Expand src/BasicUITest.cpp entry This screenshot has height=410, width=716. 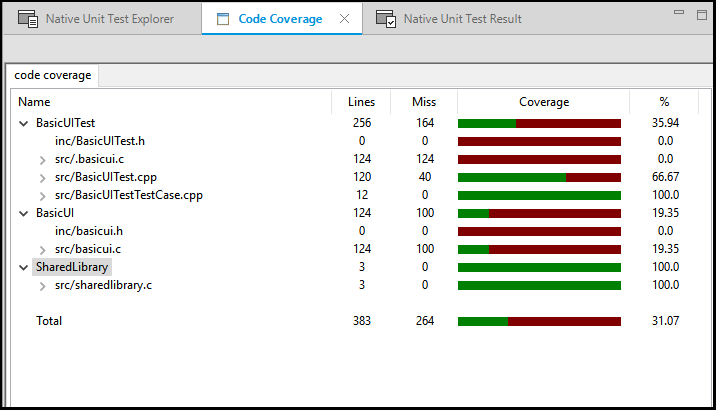point(42,177)
